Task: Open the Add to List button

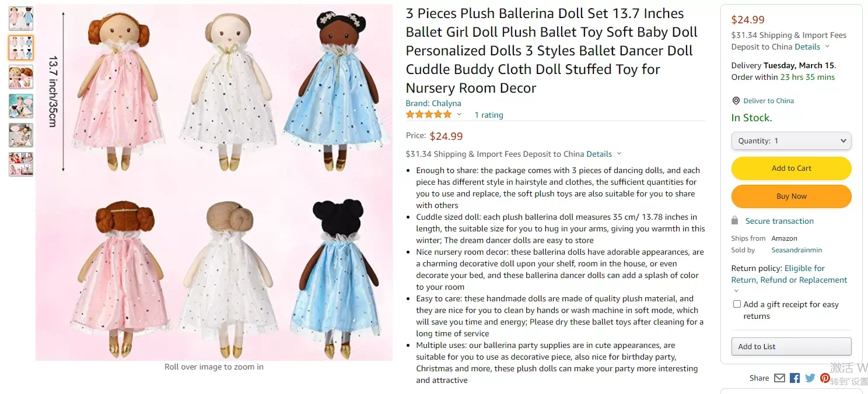Action: pos(791,346)
